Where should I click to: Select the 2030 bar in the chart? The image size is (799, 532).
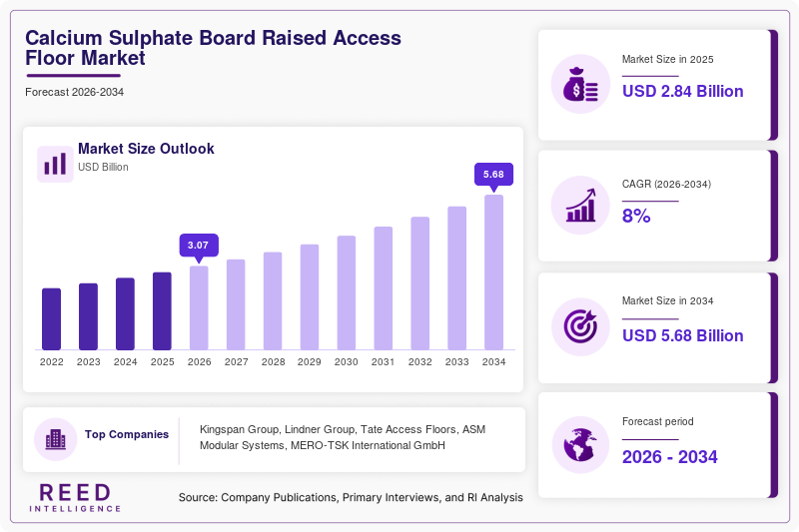[x=347, y=292]
